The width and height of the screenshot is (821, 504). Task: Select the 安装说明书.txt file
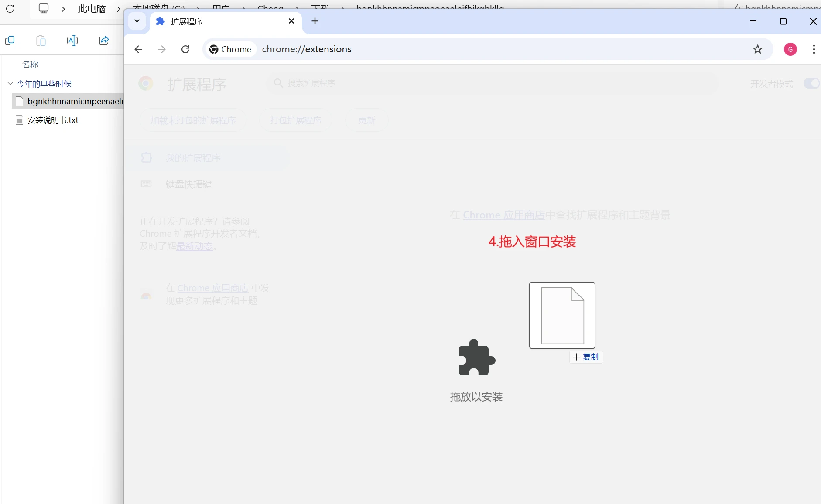point(52,120)
